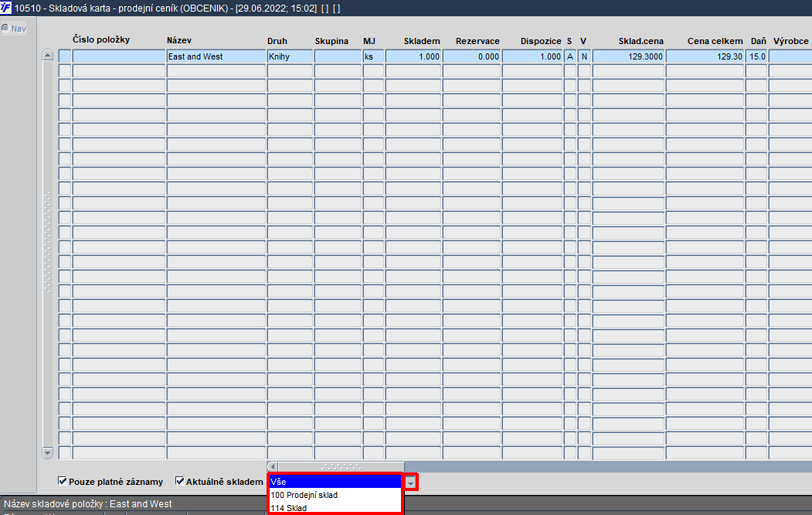Click the Dispozice column header

541,41
